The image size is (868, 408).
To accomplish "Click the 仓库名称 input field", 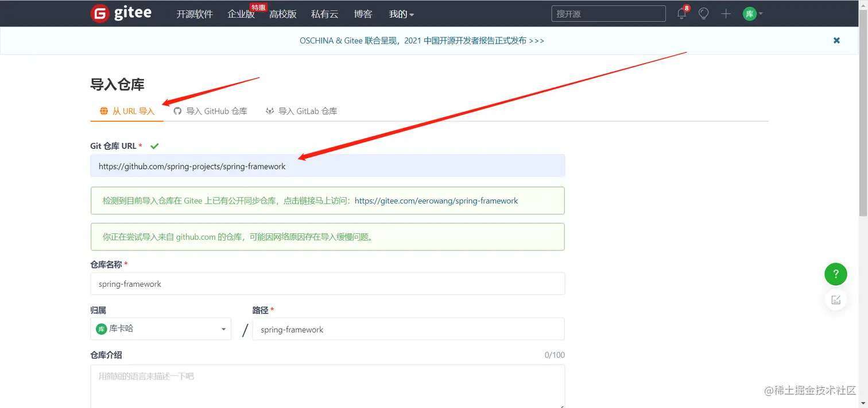I will pyautogui.click(x=328, y=284).
